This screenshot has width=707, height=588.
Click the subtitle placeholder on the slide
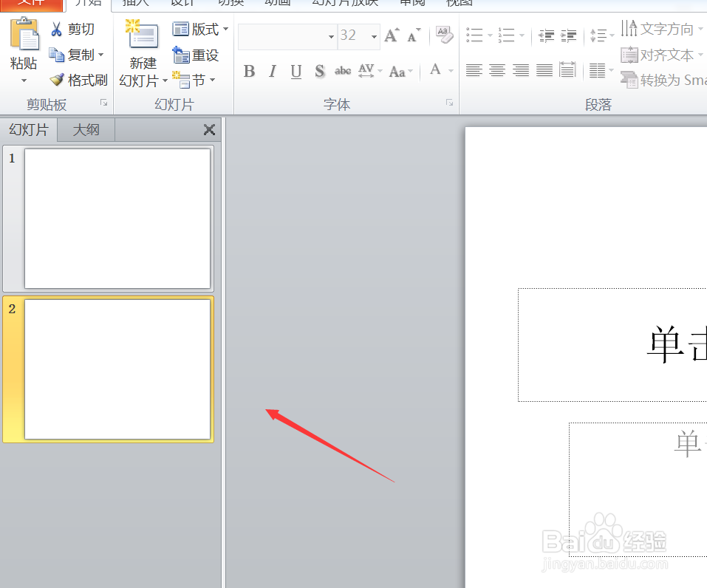coord(638,490)
